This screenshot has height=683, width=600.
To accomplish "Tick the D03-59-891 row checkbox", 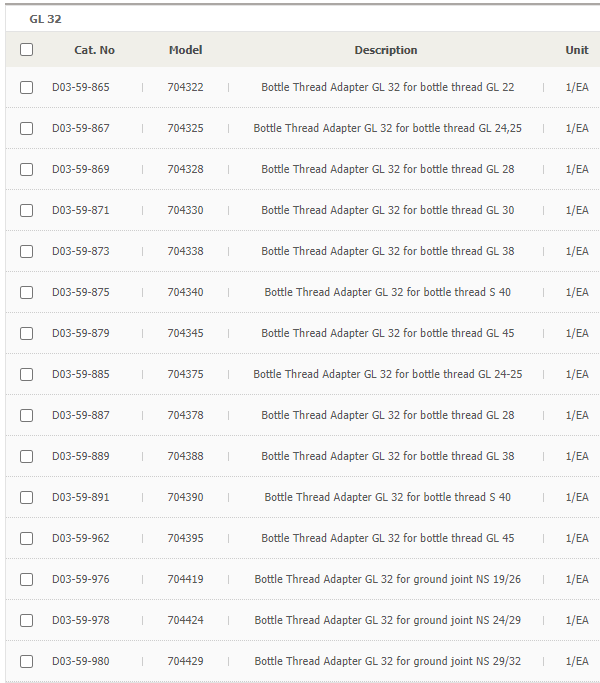I will tap(27, 497).
